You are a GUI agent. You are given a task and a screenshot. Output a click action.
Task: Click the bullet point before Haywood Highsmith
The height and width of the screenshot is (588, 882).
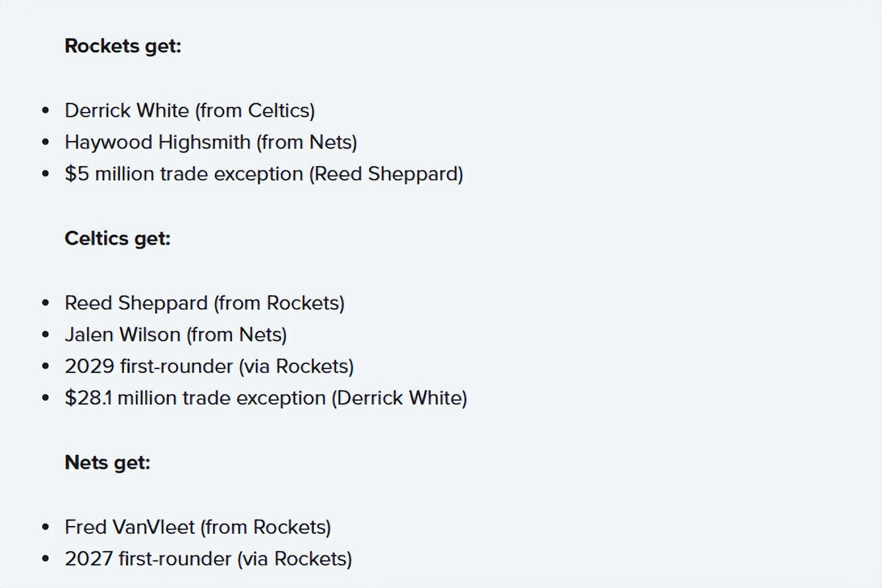45,142
